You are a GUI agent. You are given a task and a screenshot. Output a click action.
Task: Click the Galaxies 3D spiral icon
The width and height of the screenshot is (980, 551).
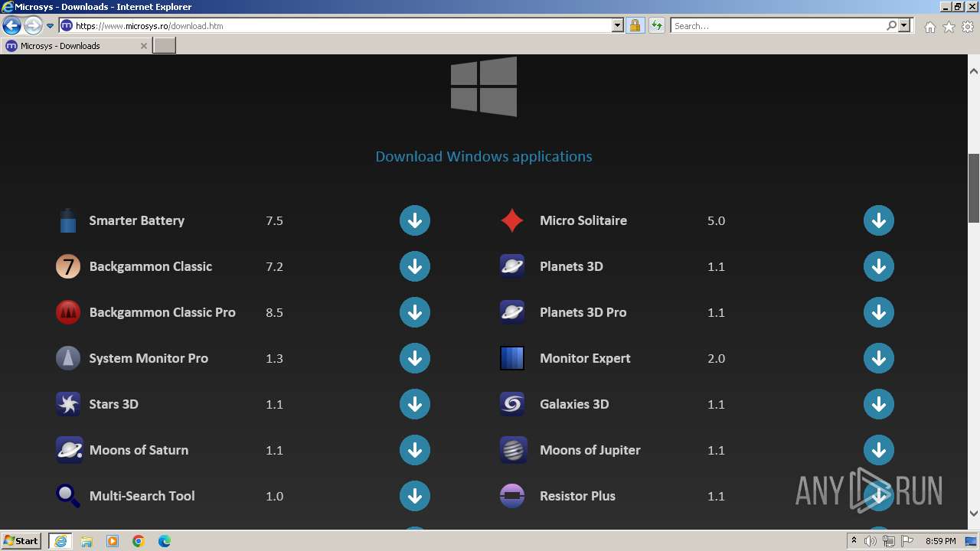coord(511,404)
